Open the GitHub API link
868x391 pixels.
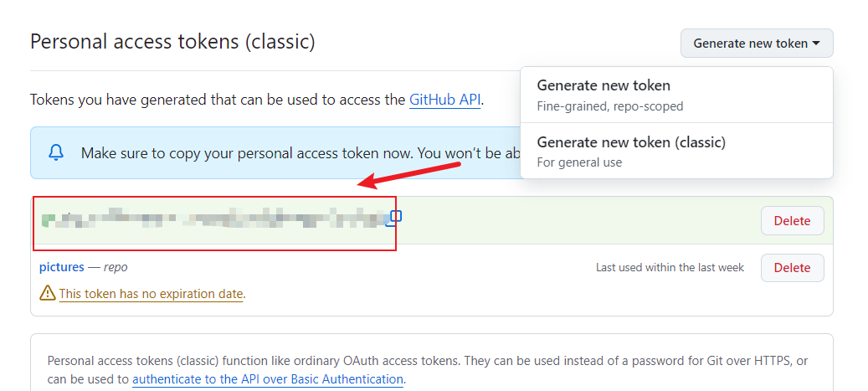(x=444, y=100)
